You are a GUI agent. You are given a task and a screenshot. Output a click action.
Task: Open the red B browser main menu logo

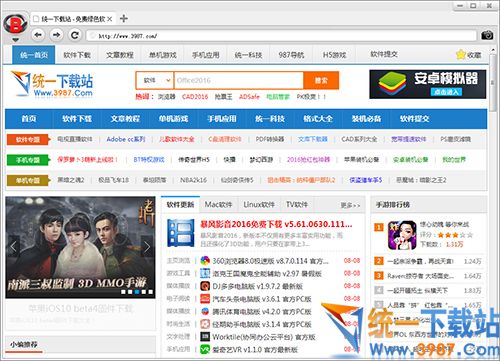[15, 24]
